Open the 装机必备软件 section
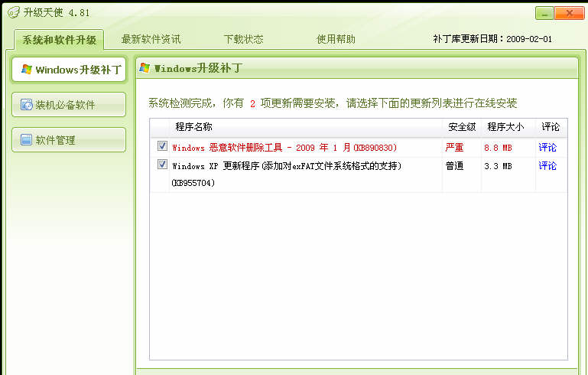Screen dimensions: 588x375 coord(69,105)
